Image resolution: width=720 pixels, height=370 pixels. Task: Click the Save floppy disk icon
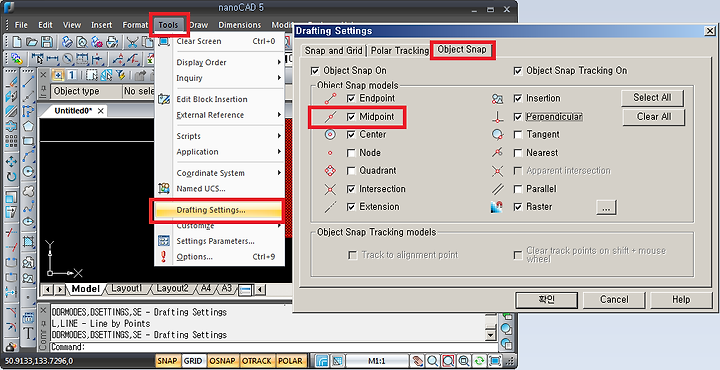(46, 42)
